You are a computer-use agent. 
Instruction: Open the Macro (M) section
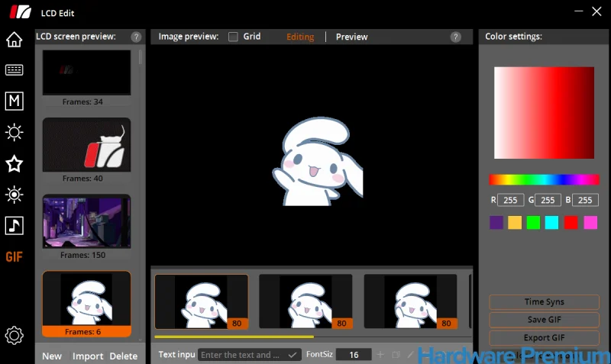[x=14, y=101]
